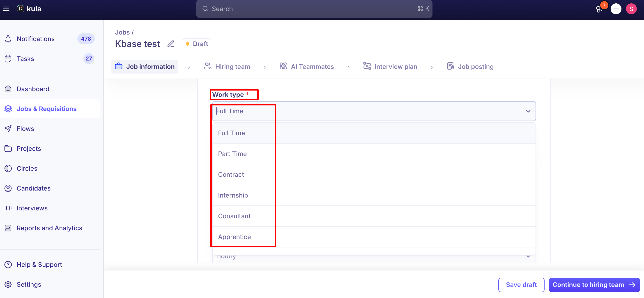Switch to Job posting step

470,67
